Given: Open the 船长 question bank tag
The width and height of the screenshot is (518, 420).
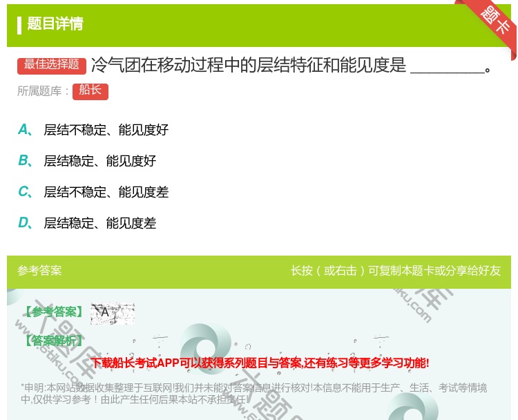Looking at the screenshot, I should tap(90, 91).
